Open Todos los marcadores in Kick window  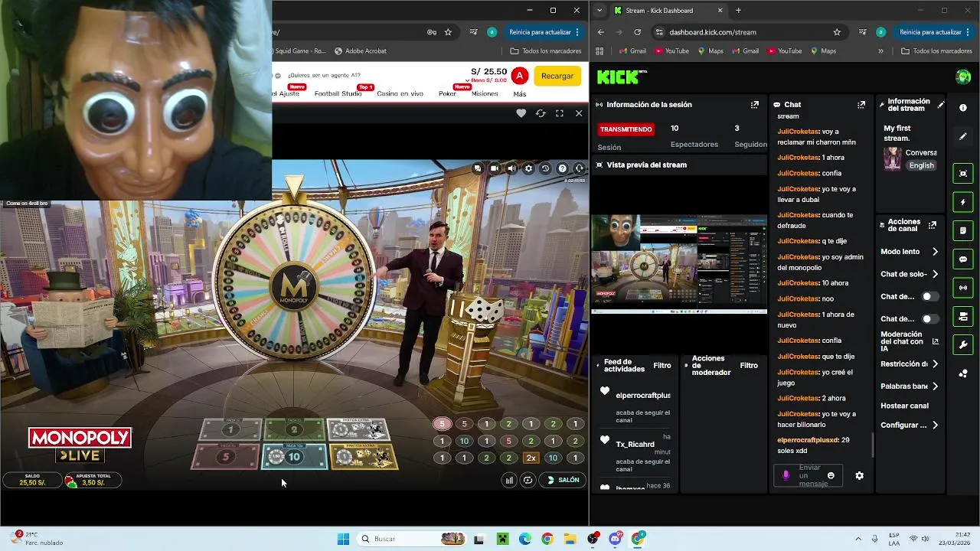pos(937,51)
